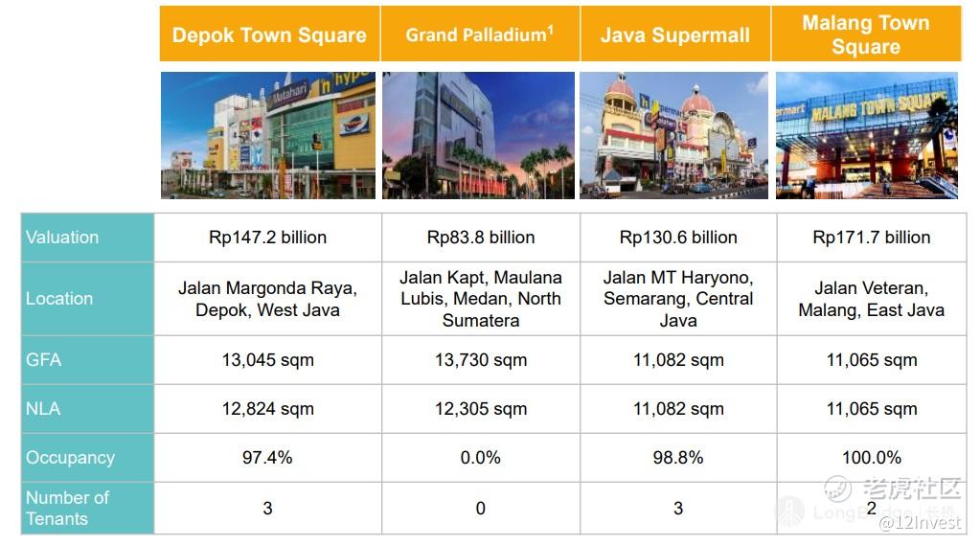Viewport: 980px width, 545px height.
Task: Click the Jalan Kapt, Maulana Lubis location cell
Action: pyautogui.click(x=481, y=299)
